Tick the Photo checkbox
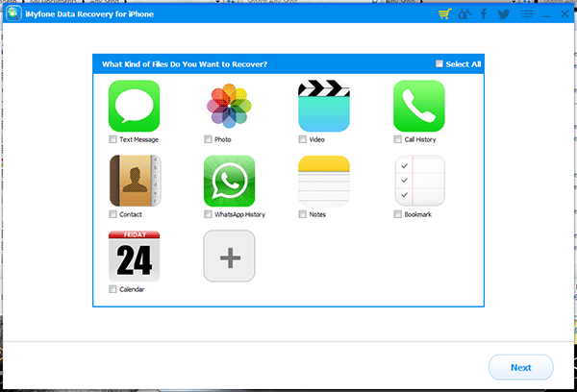The image size is (577, 392). (x=208, y=139)
